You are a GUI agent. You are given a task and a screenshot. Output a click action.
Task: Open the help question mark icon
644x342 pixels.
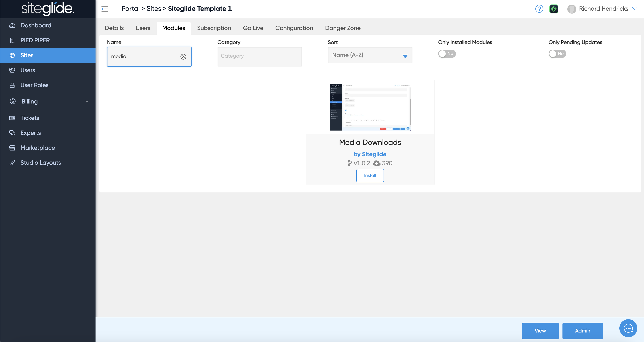539,9
